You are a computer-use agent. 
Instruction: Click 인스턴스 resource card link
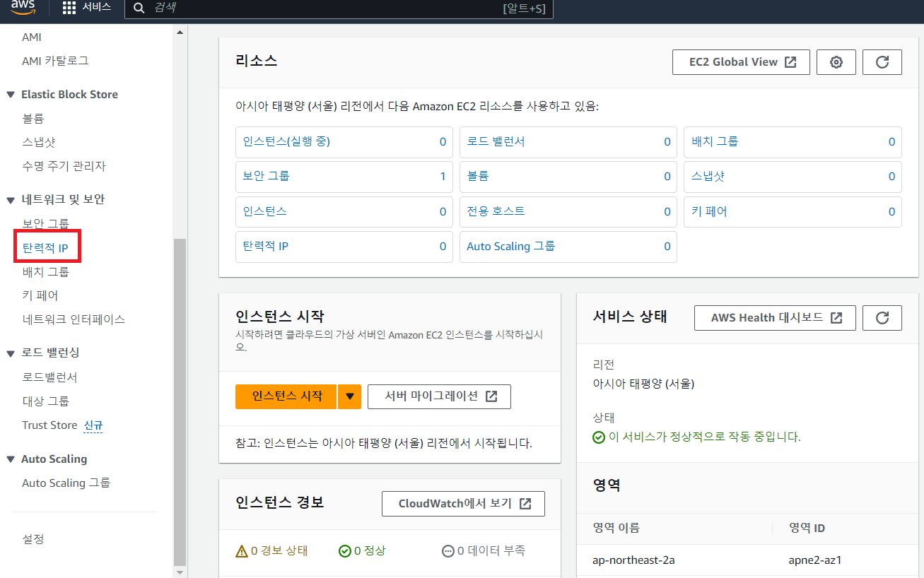264,211
